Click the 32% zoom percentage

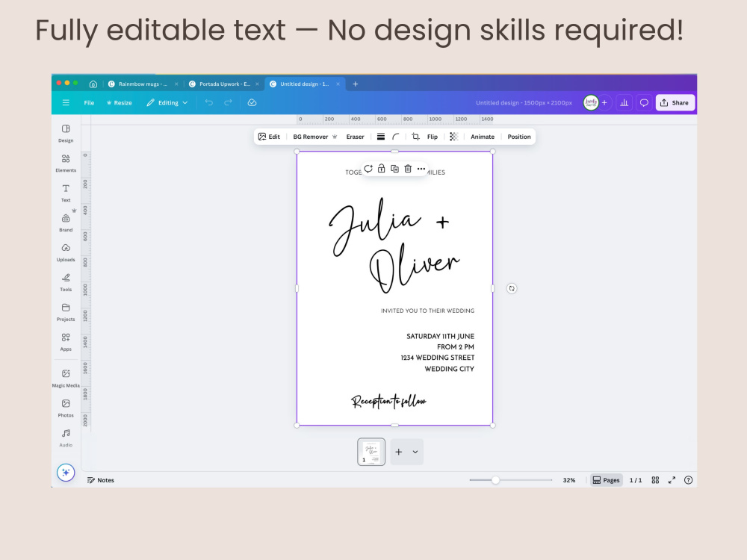tap(568, 480)
